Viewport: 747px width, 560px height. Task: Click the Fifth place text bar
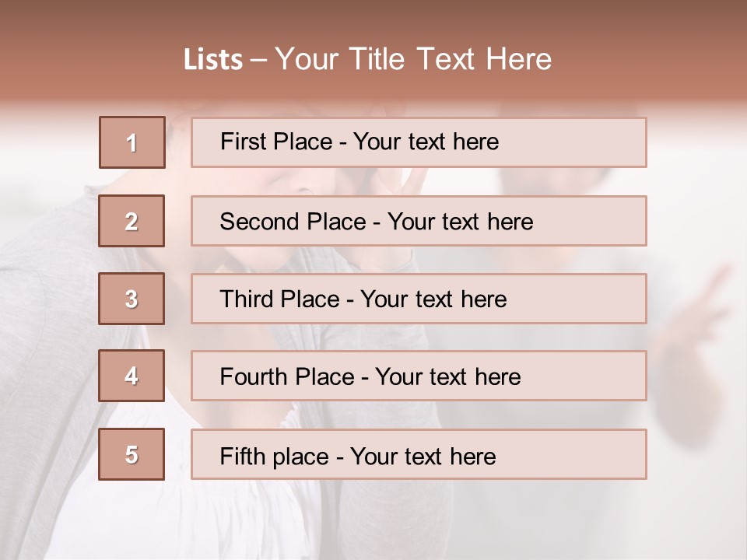coord(419,454)
